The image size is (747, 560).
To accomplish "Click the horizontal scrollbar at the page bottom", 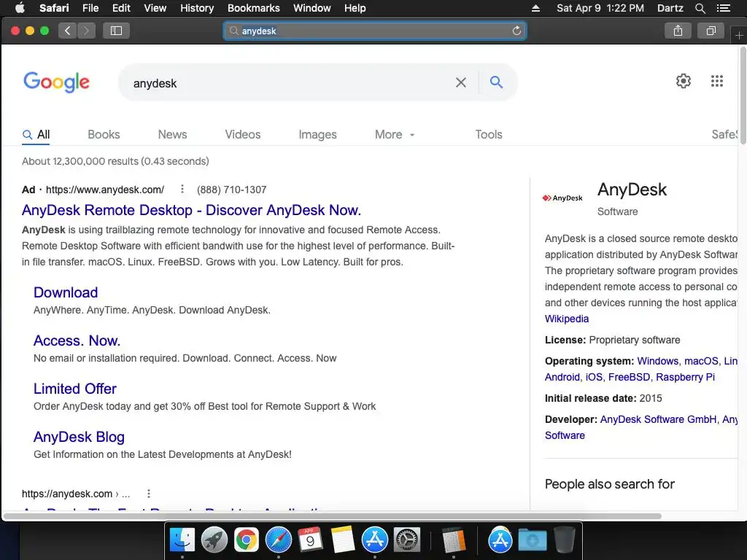I will click(333, 516).
